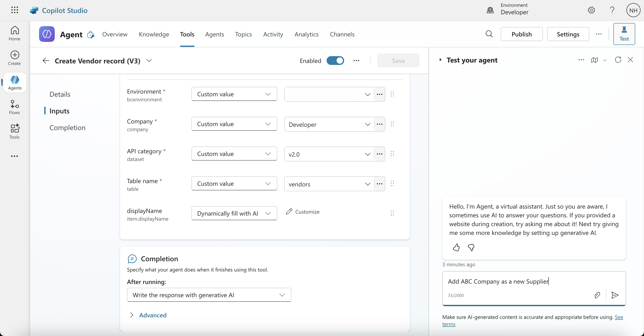This screenshot has height=336, width=644.
Task: Send the chat message
Action: pos(615,295)
